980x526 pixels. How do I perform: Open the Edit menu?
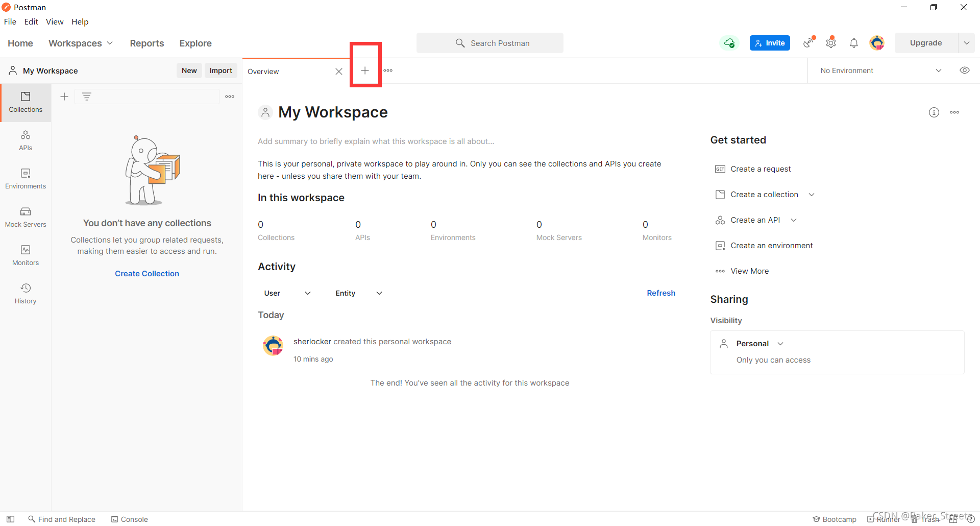pyautogui.click(x=31, y=21)
